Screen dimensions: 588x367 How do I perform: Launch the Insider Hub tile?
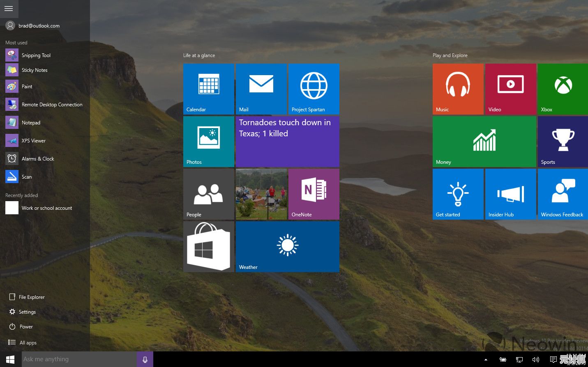[511, 194]
